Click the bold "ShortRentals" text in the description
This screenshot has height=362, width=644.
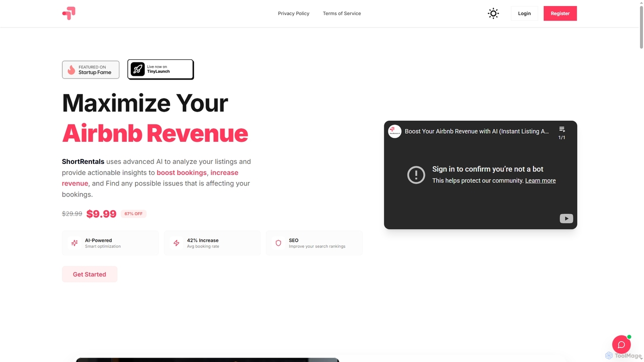[83, 161]
